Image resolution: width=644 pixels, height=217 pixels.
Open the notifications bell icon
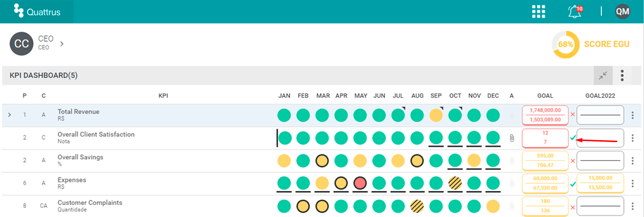575,12
